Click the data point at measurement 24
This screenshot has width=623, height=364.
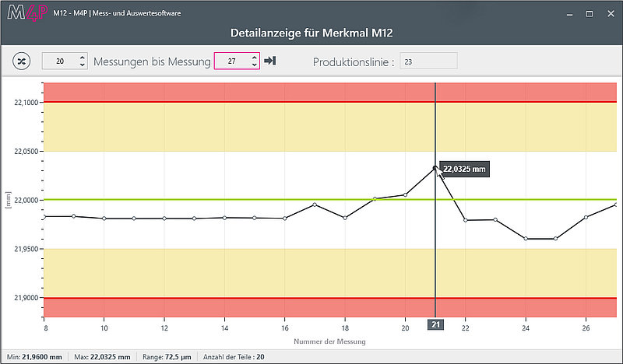click(x=526, y=239)
